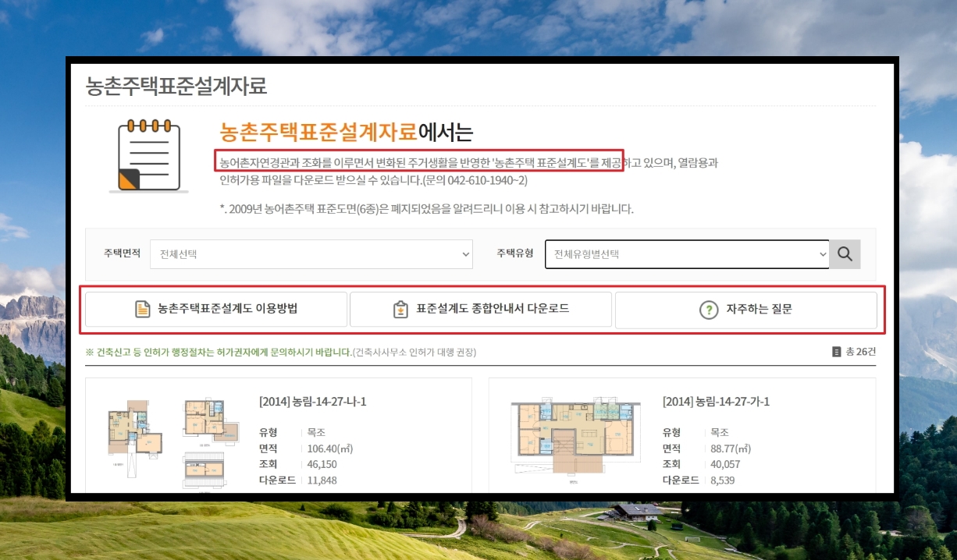Open 자주하는 질문 button
This screenshot has height=560, width=957.
(x=746, y=309)
